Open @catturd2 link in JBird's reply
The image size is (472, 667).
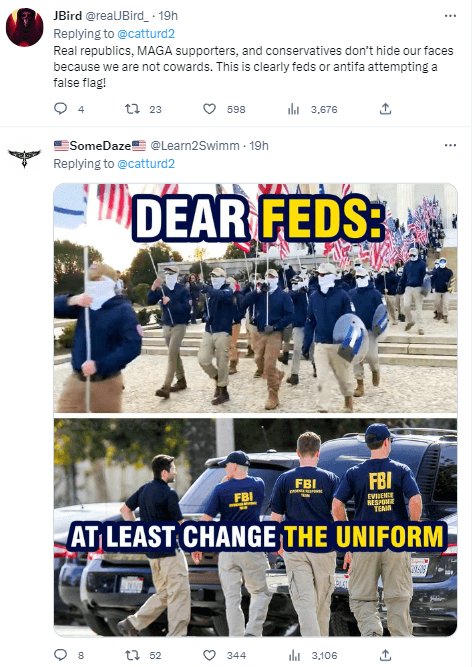146,34
